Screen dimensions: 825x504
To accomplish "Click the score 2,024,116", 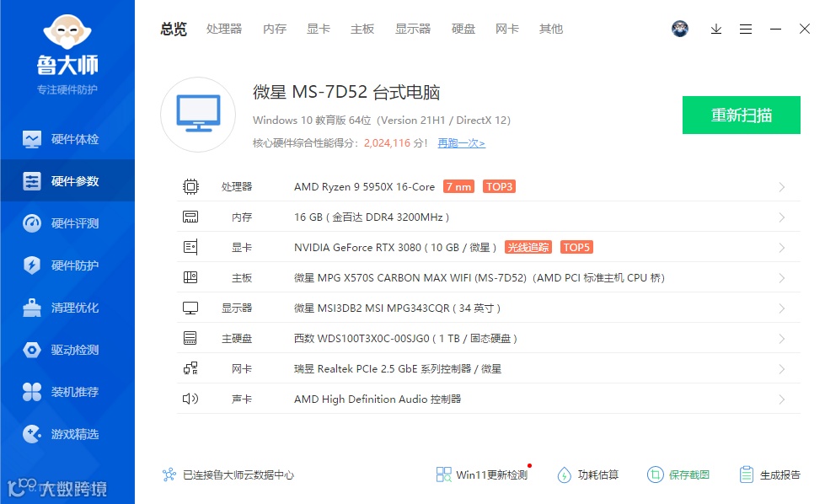I will (387, 143).
